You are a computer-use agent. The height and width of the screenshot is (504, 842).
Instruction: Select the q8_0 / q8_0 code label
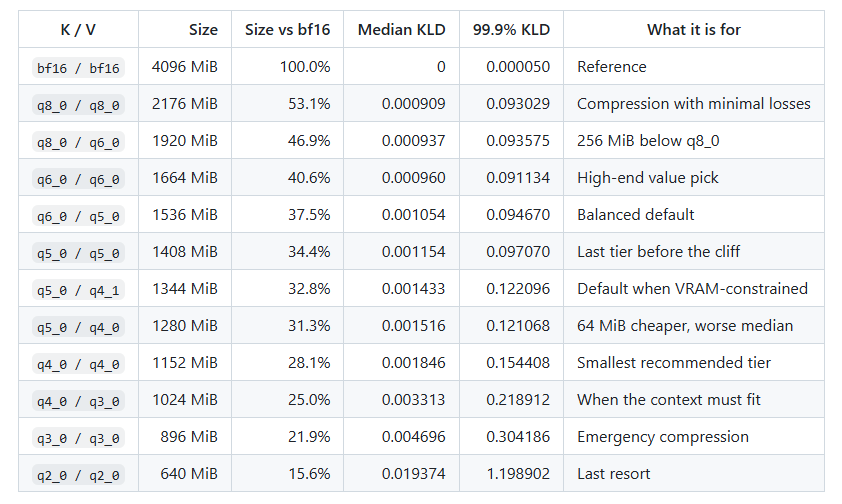78,105
